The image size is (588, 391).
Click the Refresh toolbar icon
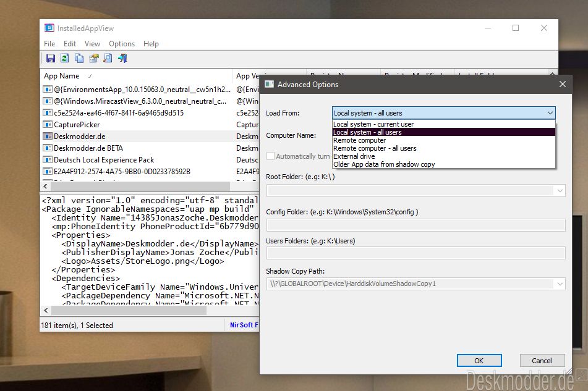[64, 58]
